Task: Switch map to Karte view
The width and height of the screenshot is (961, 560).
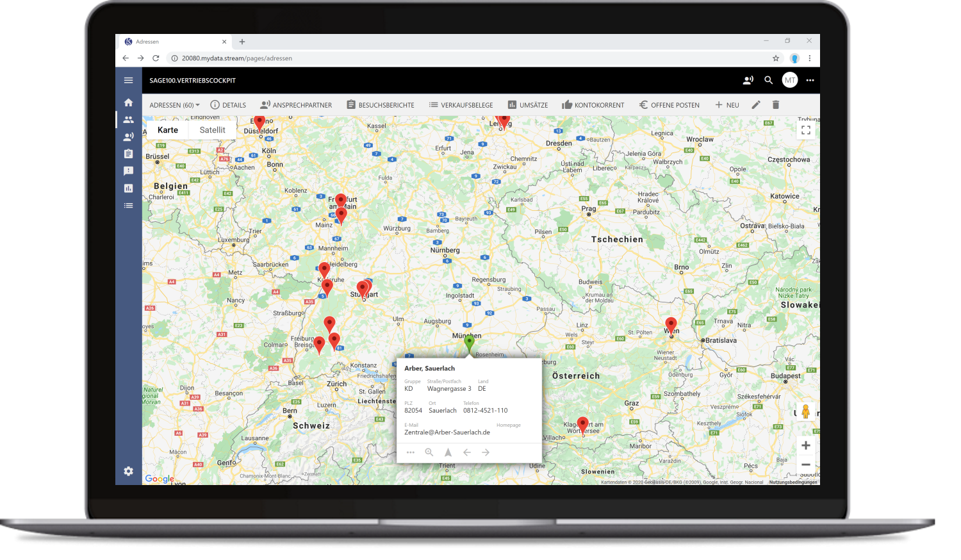Action: coord(168,130)
